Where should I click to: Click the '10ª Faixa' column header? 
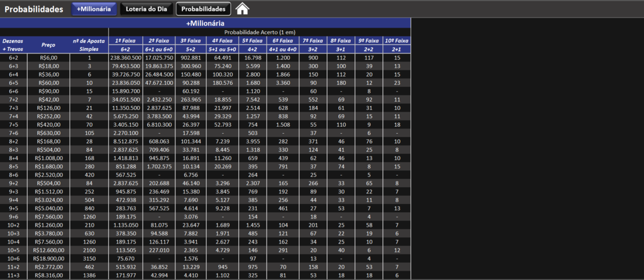(x=397, y=41)
